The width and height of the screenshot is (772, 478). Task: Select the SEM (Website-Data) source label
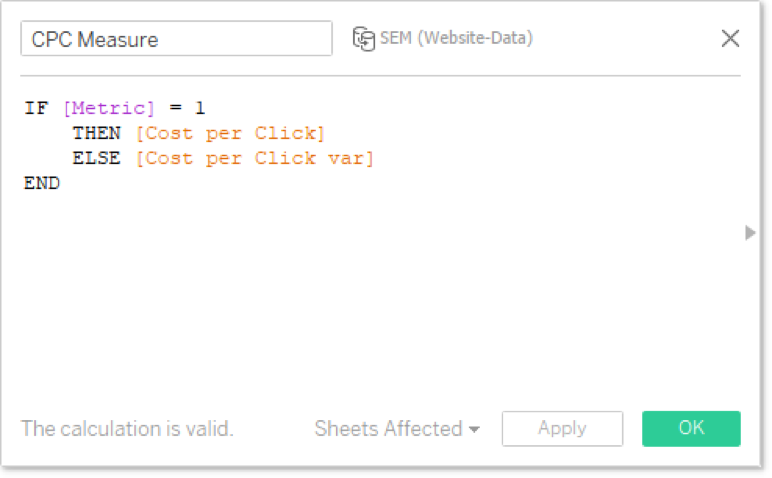[x=456, y=38]
